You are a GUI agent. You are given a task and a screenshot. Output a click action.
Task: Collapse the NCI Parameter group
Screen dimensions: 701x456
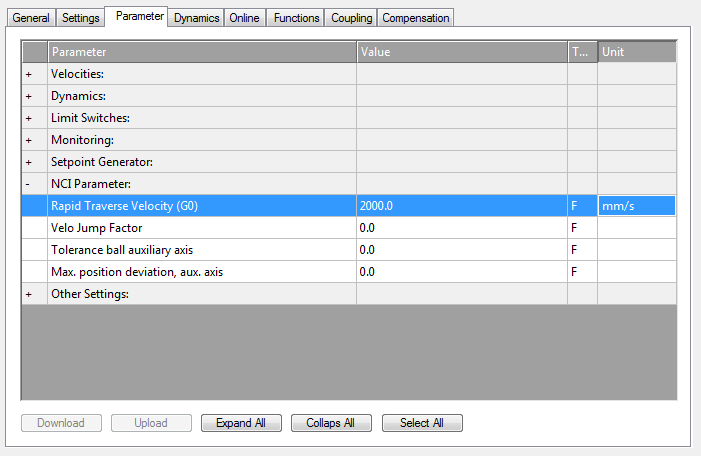point(28,184)
